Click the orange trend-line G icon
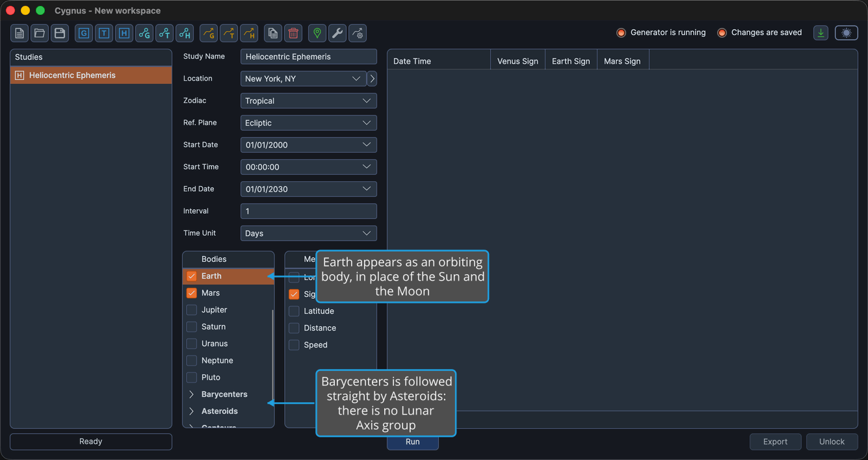Viewport: 868px width, 460px height. 209,33
